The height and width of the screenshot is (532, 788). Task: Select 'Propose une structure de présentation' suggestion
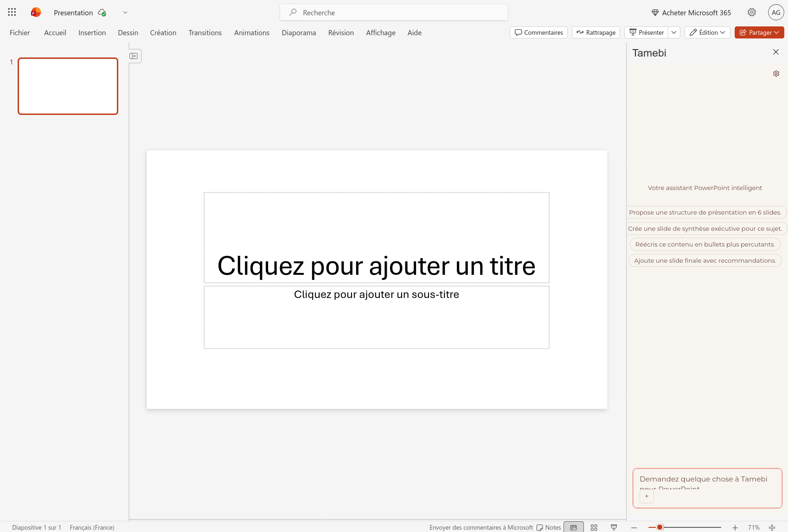pos(705,213)
